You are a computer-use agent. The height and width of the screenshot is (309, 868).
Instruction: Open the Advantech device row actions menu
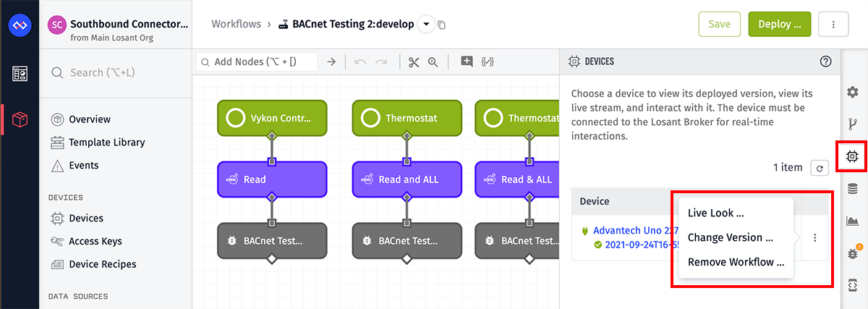click(816, 237)
